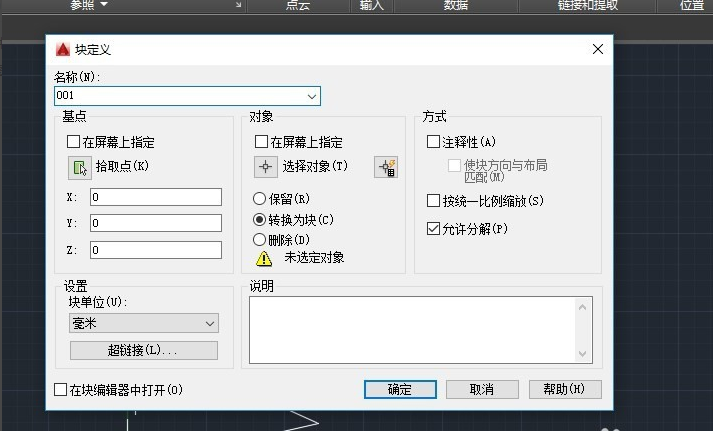Open the 块单位 毫米 dropdown
The image size is (713, 431).
210,324
